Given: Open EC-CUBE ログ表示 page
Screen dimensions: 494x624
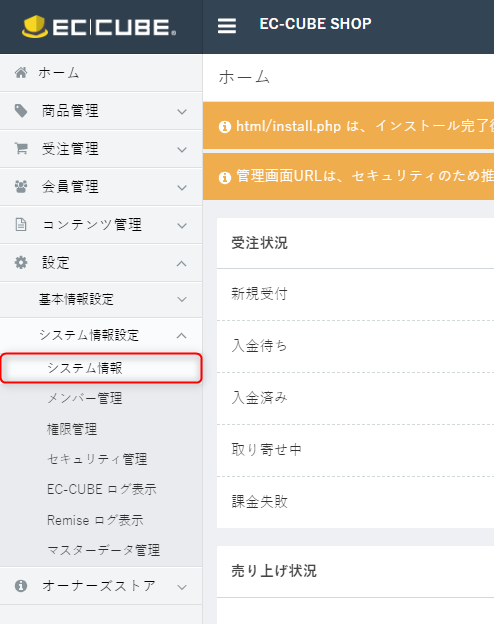Looking at the screenshot, I should coord(102,489).
